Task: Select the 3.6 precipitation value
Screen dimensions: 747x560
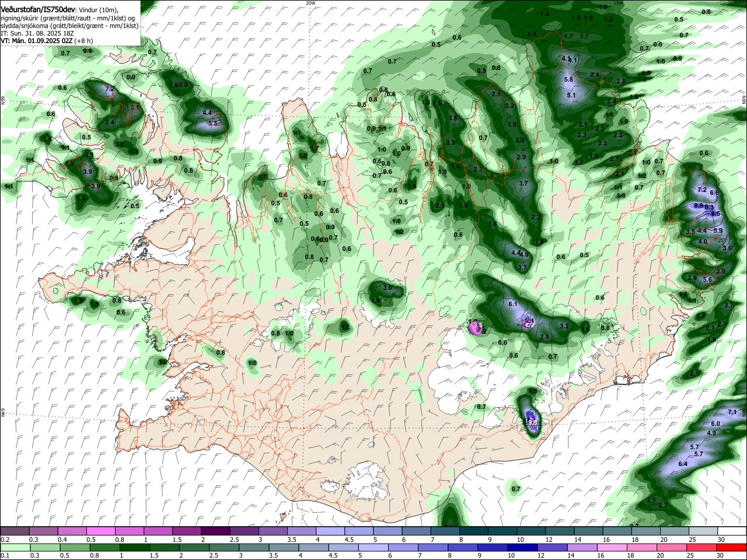Action: (x=727, y=248)
